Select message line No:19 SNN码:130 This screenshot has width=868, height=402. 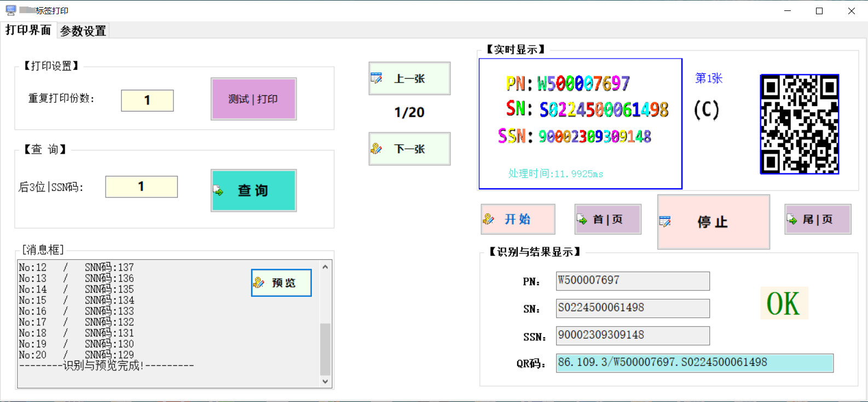coord(76,344)
